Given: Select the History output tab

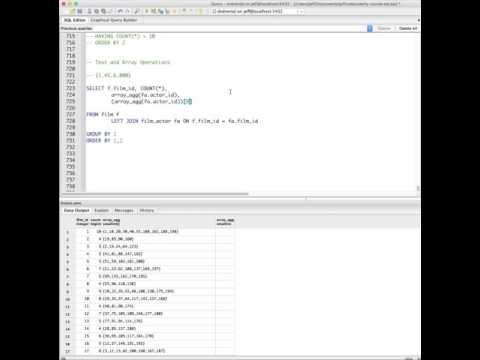Looking at the screenshot, I should [x=147, y=210].
